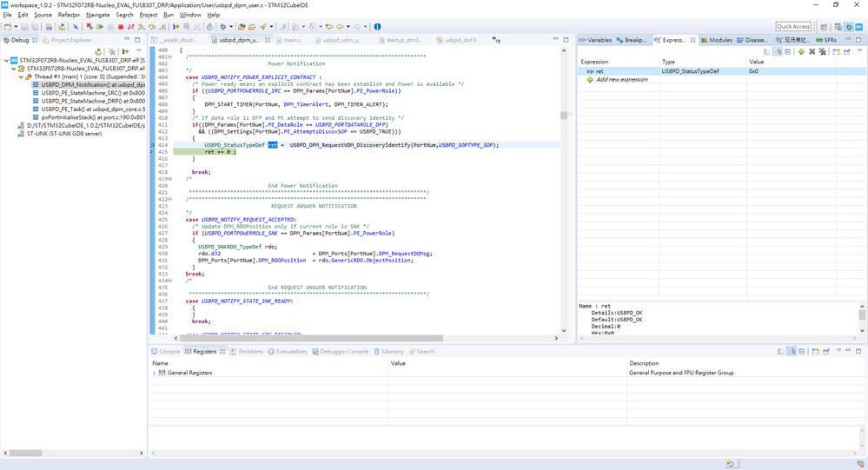The image size is (868, 470).
Task: Open the Expressions View Menu triangle
Action: [x=859, y=50]
